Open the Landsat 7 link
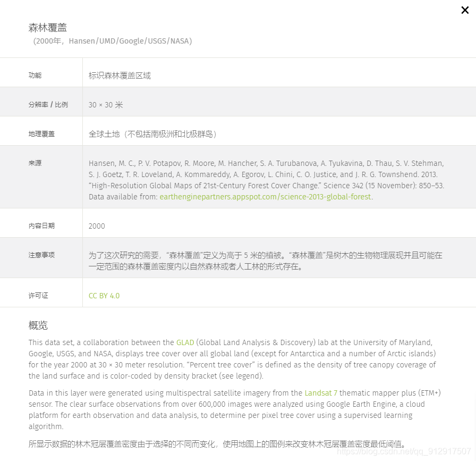Screen dimensions: 476x461 [321, 393]
